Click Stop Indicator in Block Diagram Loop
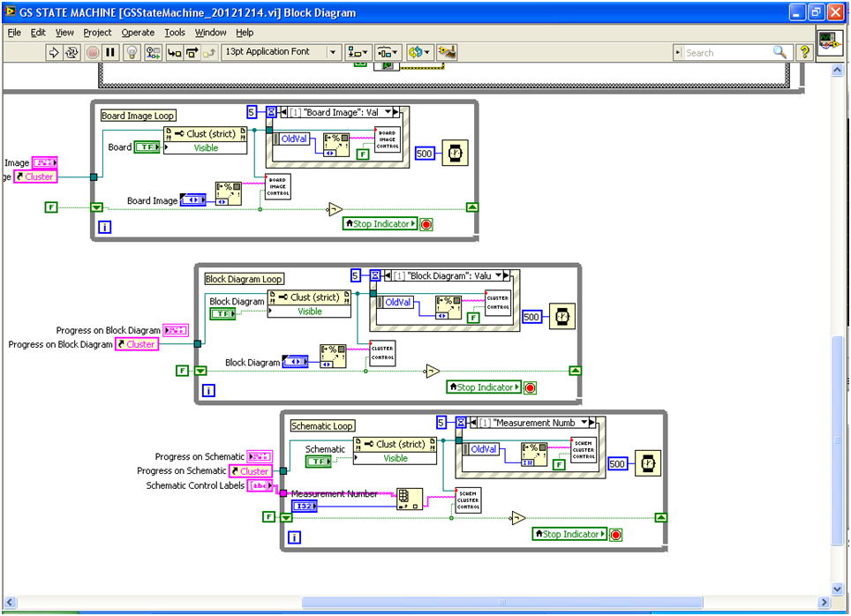Viewport: 851px width, 616px height. pos(486,387)
